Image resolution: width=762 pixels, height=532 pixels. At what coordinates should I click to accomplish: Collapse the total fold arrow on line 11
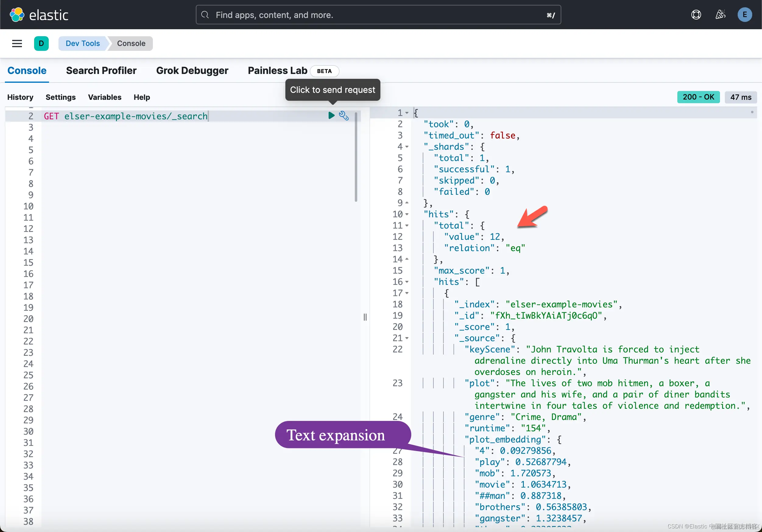[x=407, y=226]
